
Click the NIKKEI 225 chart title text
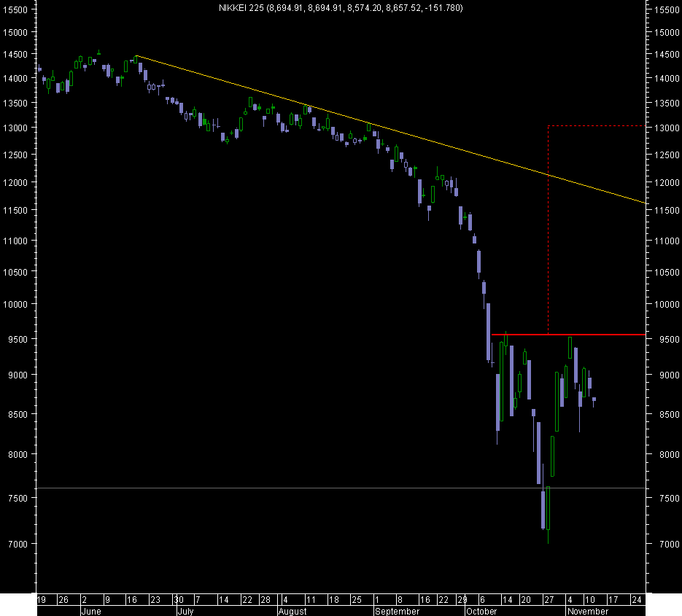coord(341,8)
